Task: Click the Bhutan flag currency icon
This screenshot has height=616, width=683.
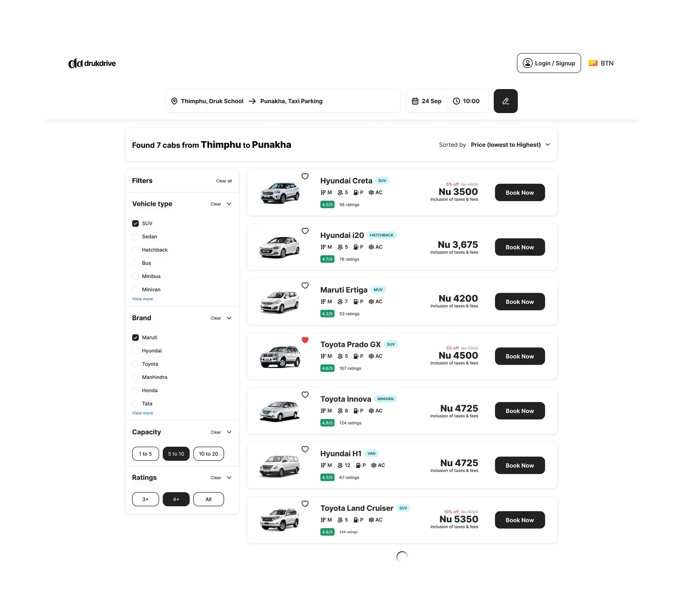Action: tap(592, 63)
